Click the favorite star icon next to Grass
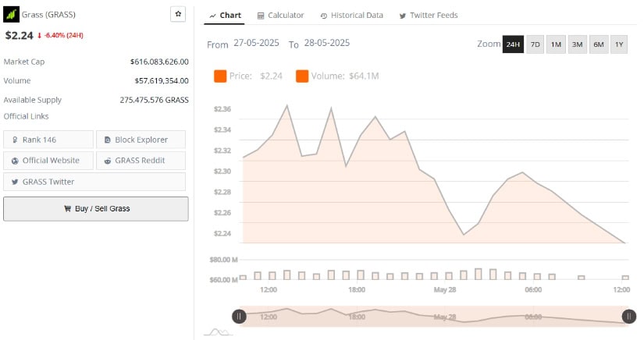This screenshot has width=644, height=340. pyautogui.click(x=178, y=14)
